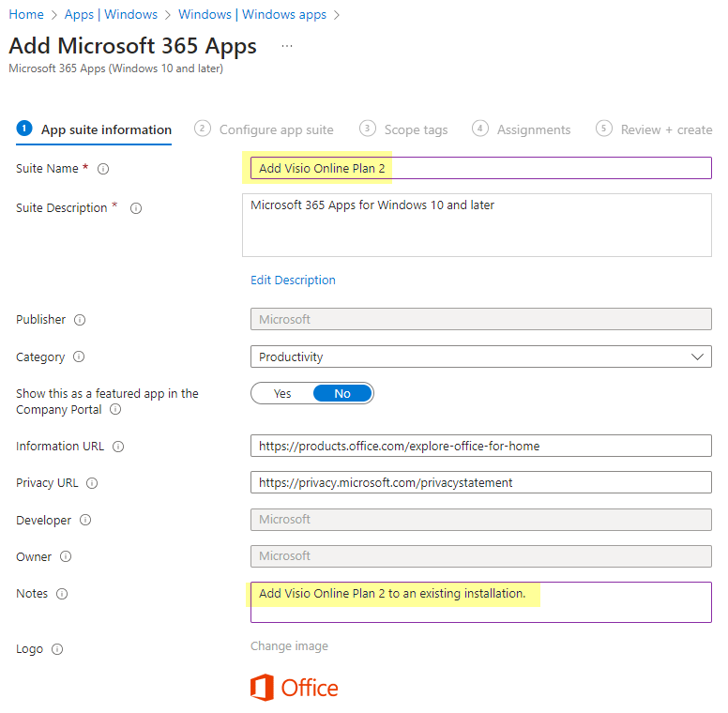
Task: Click the Category info icon
Action: click(79, 356)
